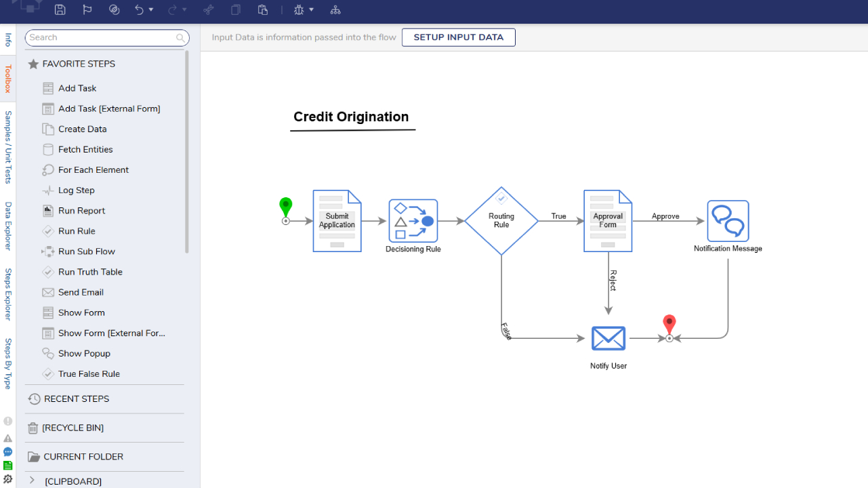Open the Steps Explorer side tab
Screen dimensions: 868x488
point(8,294)
